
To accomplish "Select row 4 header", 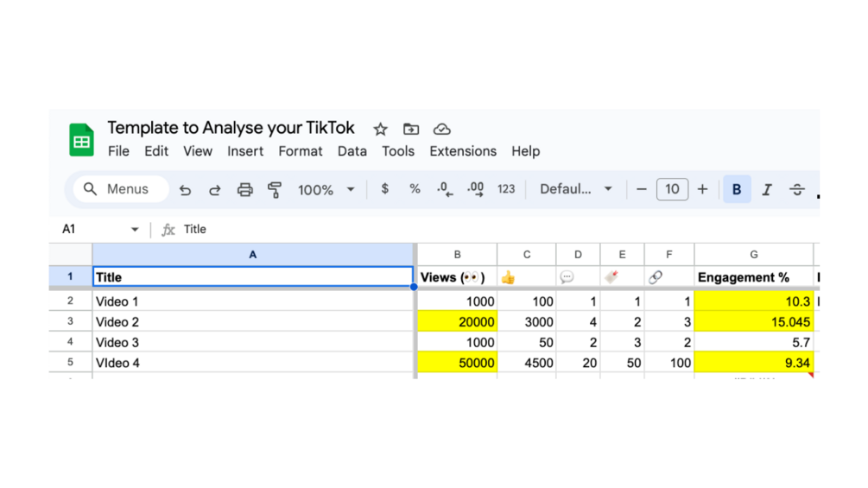I will 70,342.
